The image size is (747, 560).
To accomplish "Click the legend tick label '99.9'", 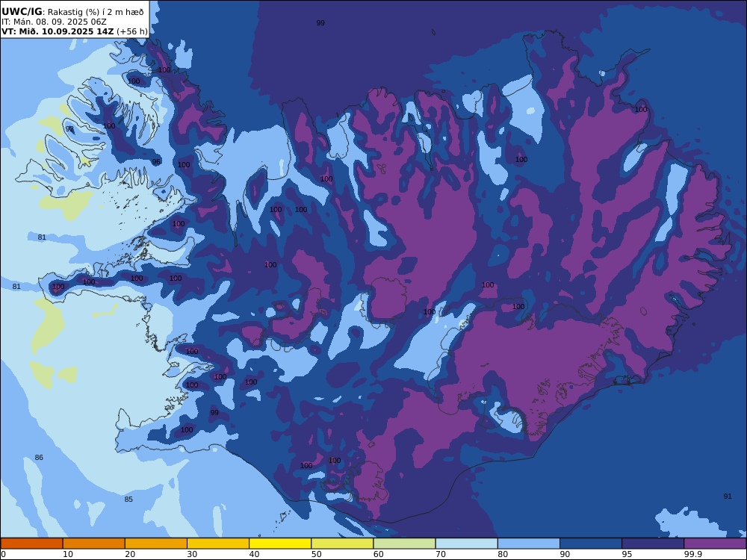I will (692, 554).
